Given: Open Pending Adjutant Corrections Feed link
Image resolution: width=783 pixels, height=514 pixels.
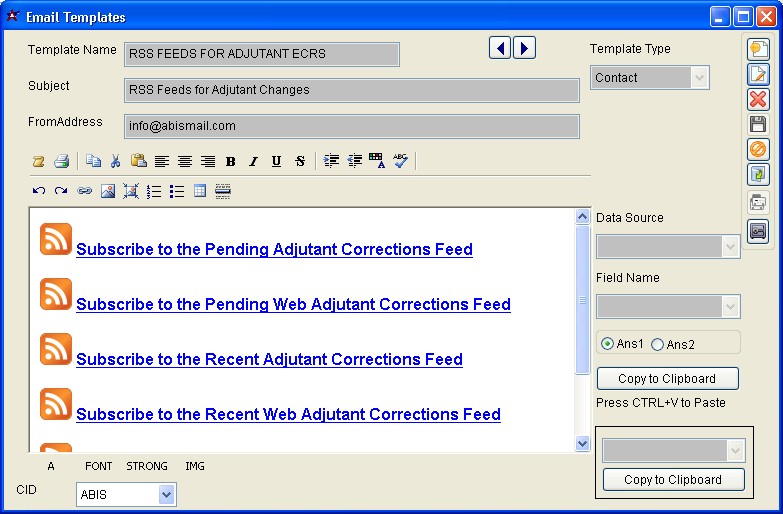Looking at the screenshot, I should [x=274, y=250].
